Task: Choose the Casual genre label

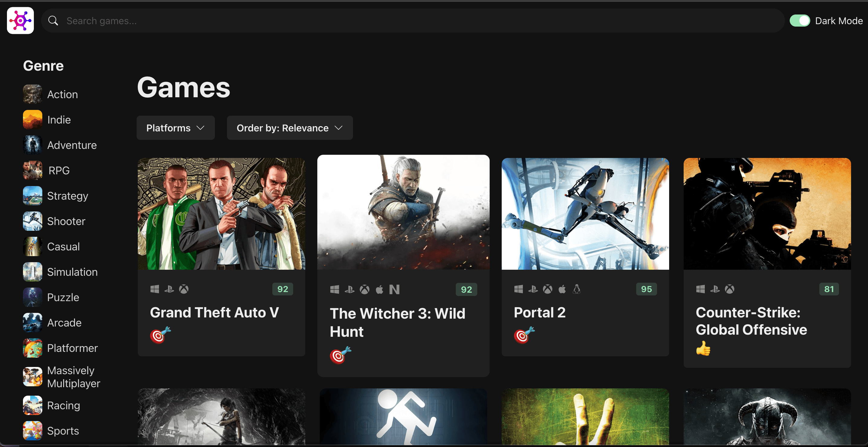Action: tap(63, 246)
